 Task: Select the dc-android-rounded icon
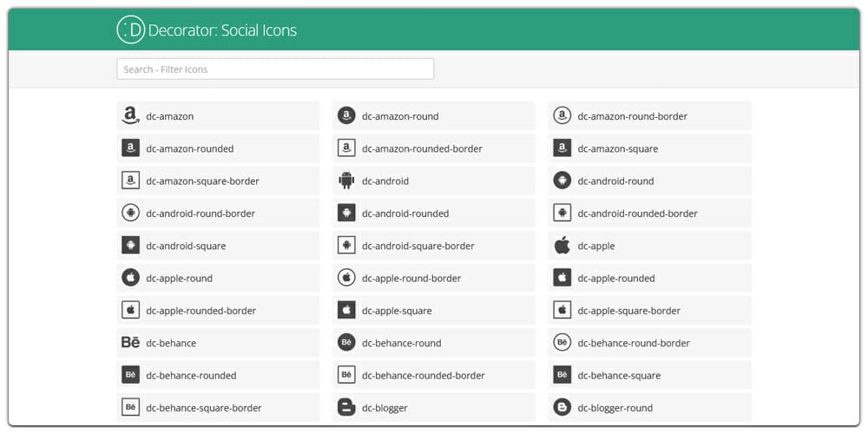pyautogui.click(x=346, y=213)
